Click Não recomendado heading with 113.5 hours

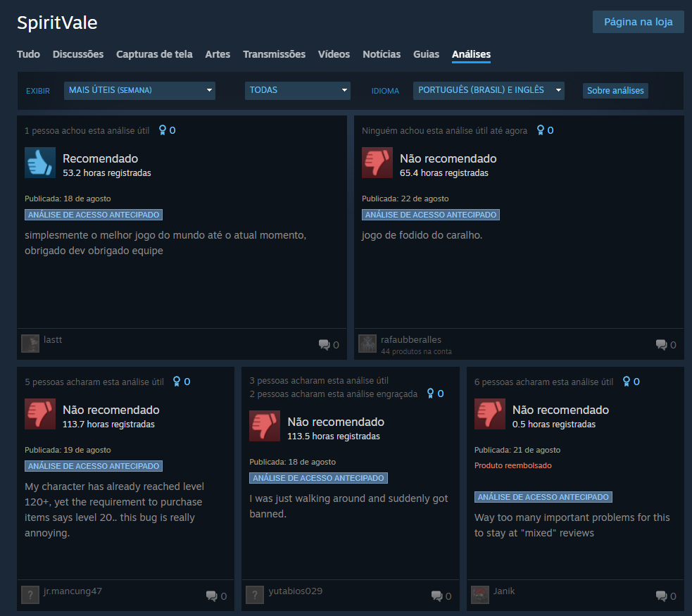click(x=336, y=422)
